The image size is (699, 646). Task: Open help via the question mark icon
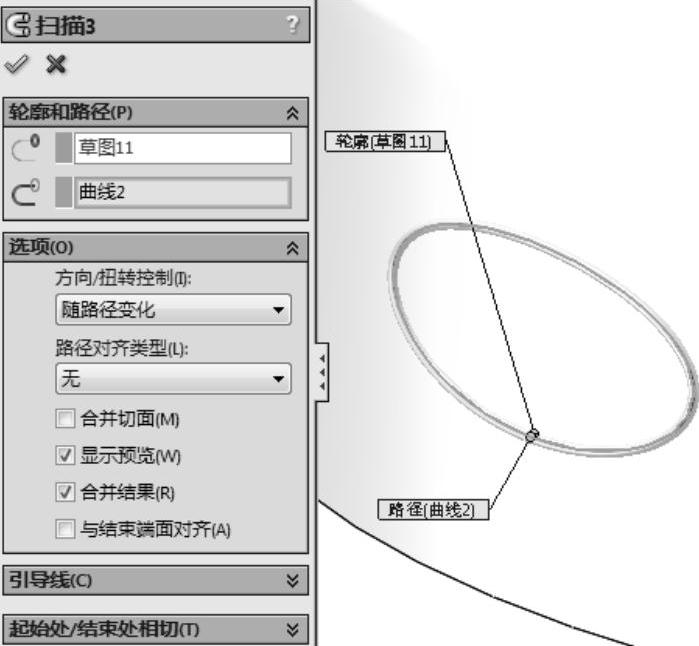292,24
